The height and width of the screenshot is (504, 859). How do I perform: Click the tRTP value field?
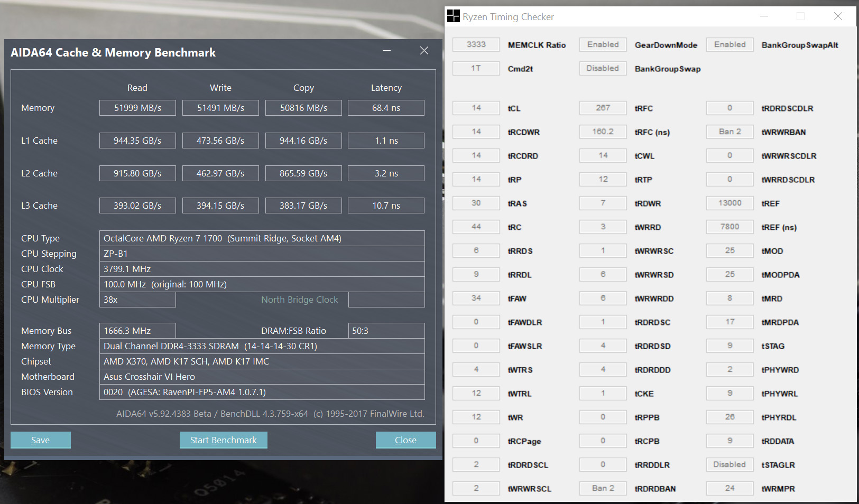pos(603,179)
